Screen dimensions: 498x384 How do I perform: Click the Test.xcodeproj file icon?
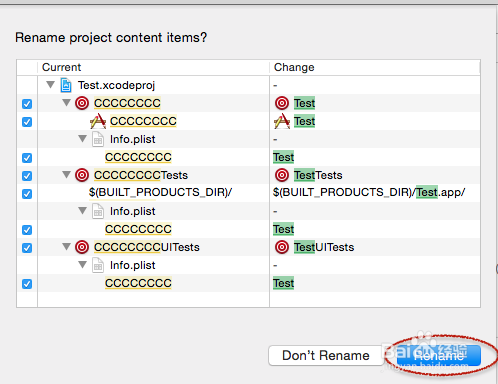click(66, 85)
